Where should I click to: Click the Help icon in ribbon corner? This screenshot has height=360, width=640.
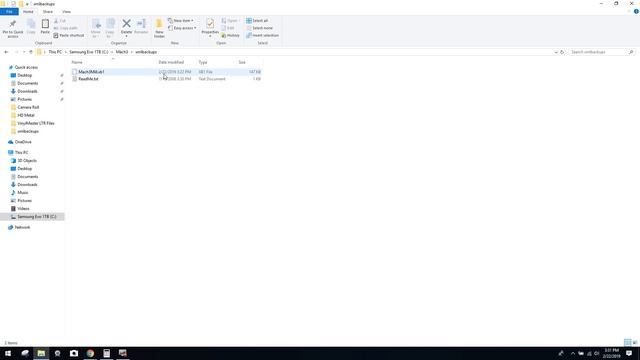coord(636,11)
